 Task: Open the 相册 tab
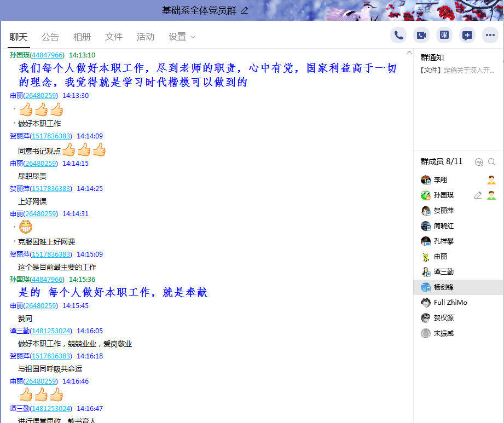pyautogui.click(x=82, y=37)
